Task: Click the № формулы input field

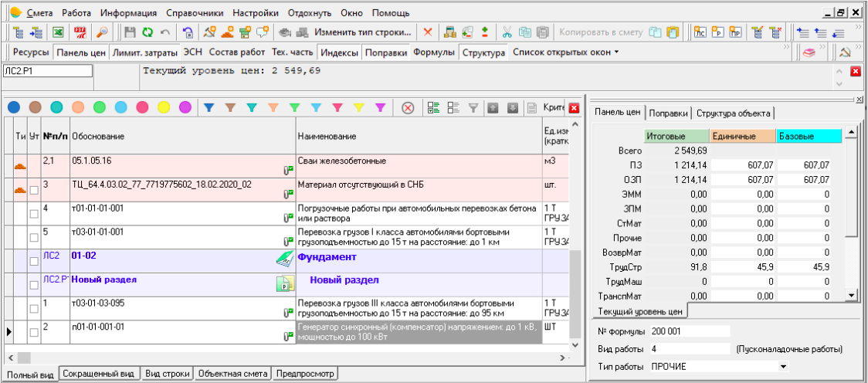Action: [690, 330]
